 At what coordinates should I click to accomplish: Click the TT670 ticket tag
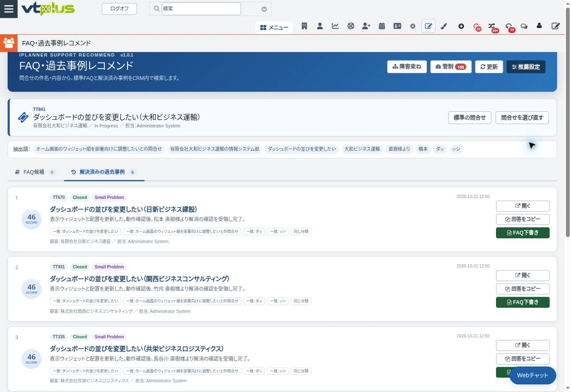click(x=59, y=198)
